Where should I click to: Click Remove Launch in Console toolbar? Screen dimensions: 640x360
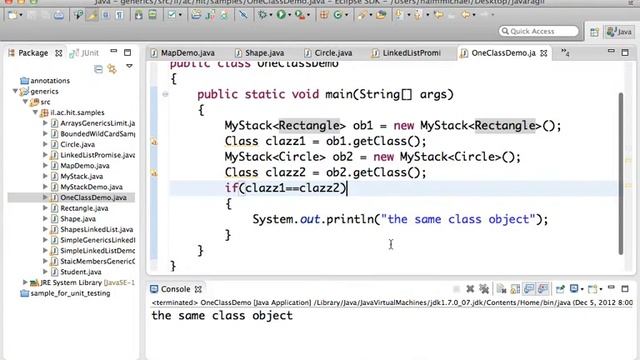[470, 289]
